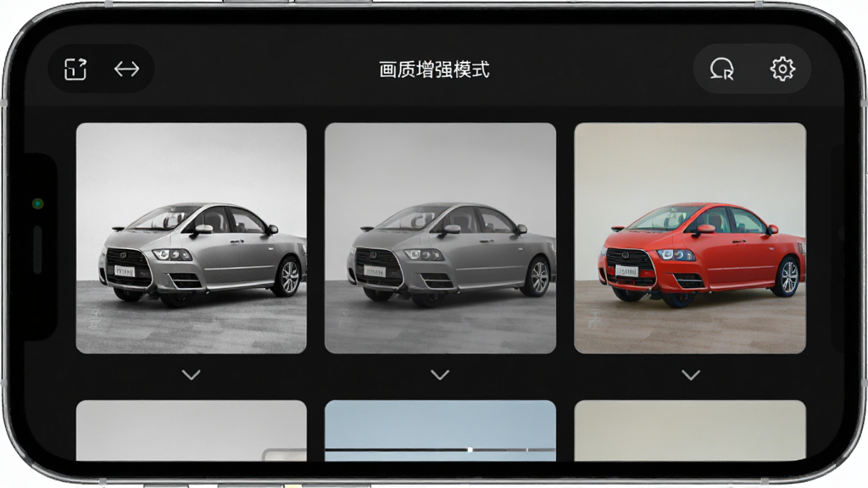Open the partially visible beige thumbnail
The height and width of the screenshot is (488, 868).
click(690, 430)
